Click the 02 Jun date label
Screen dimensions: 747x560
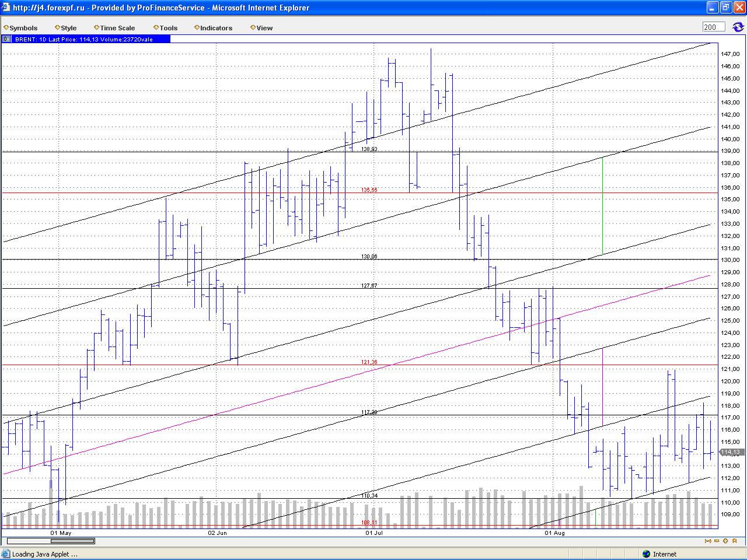(x=217, y=533)
